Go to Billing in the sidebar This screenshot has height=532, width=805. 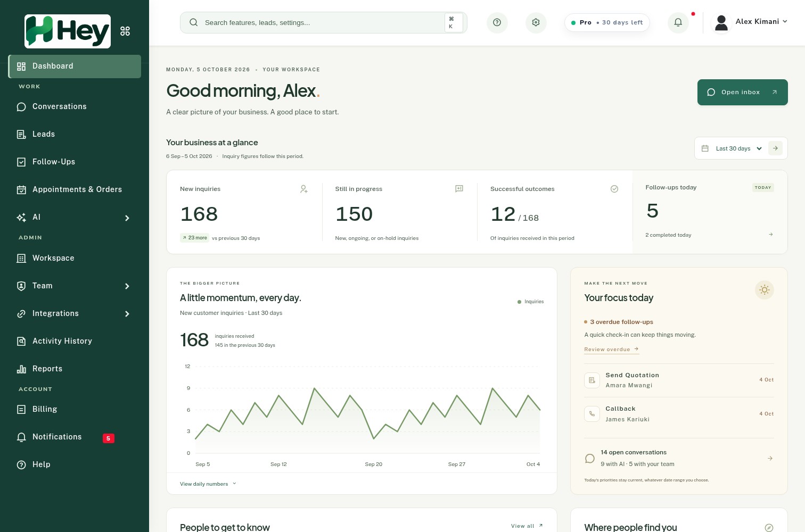tap(75, 410)
